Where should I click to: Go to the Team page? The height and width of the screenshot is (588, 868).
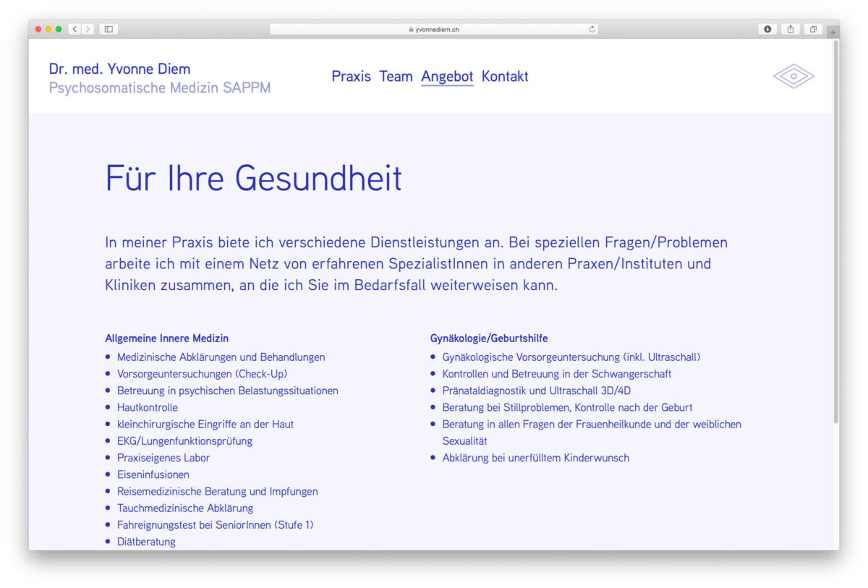(396, 76)
